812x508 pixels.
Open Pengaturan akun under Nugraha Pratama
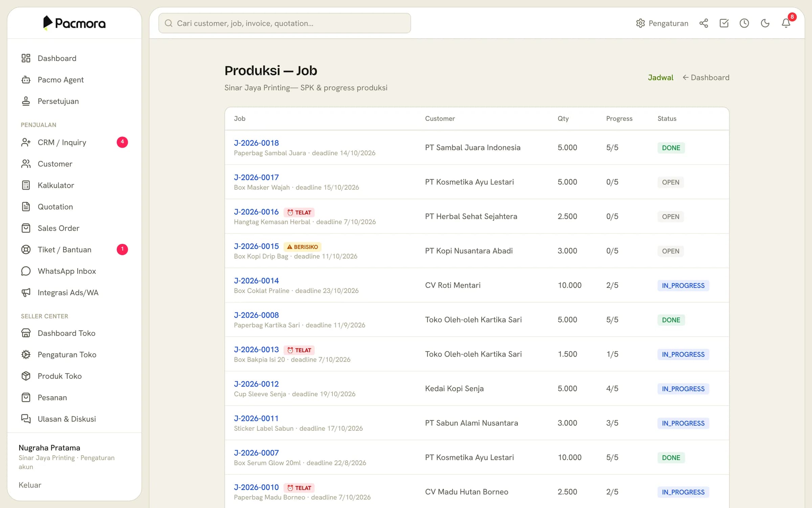67,462
